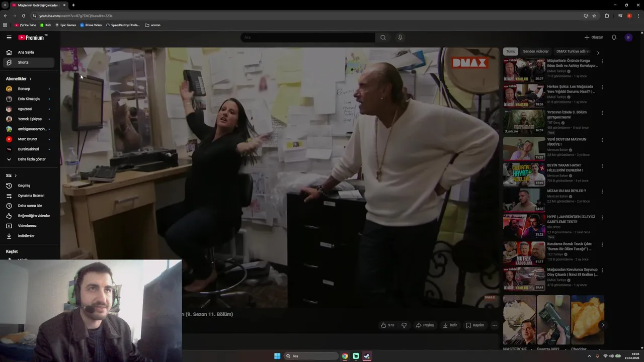Go back in browser
The image size is (644, 362).
pyautogui.click(x=6, y=16)
